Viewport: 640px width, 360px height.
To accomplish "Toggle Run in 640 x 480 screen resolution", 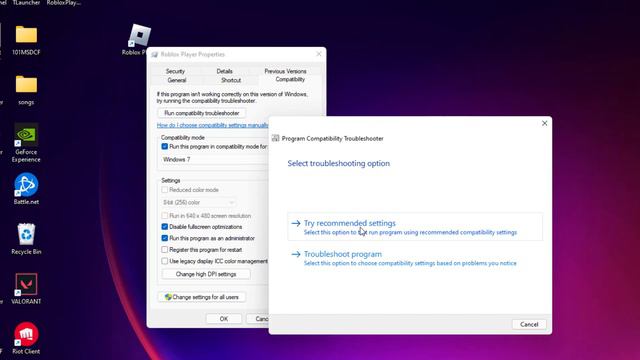I will point(164,216).
